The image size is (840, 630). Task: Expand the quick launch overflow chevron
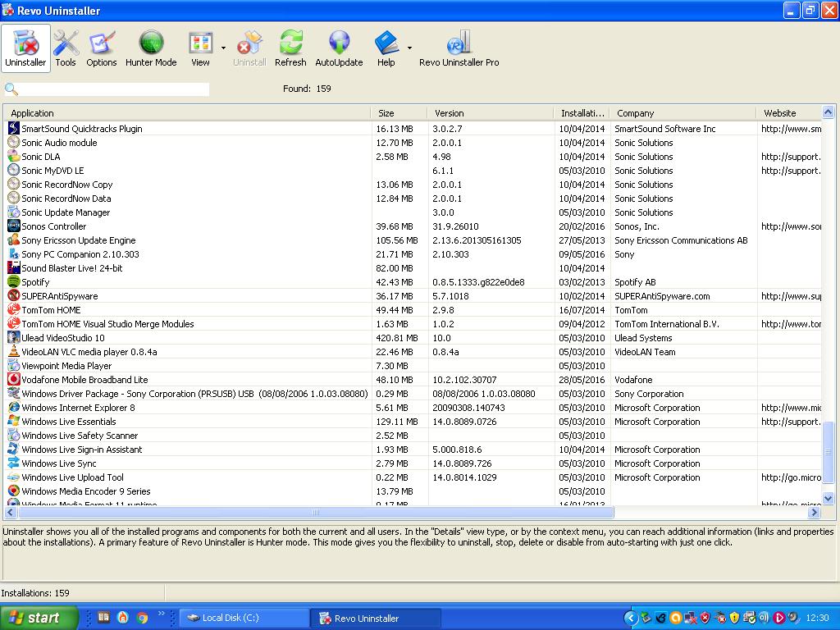pos(161,614)
